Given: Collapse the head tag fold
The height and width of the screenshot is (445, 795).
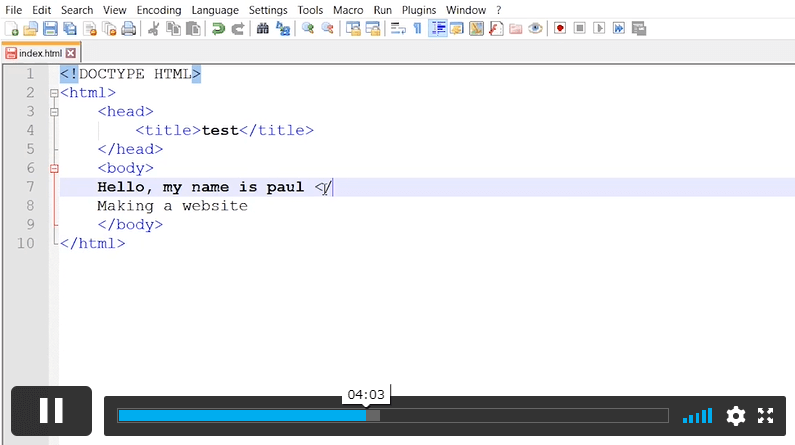Looking at the screenshot, I should tap(54, 112).
